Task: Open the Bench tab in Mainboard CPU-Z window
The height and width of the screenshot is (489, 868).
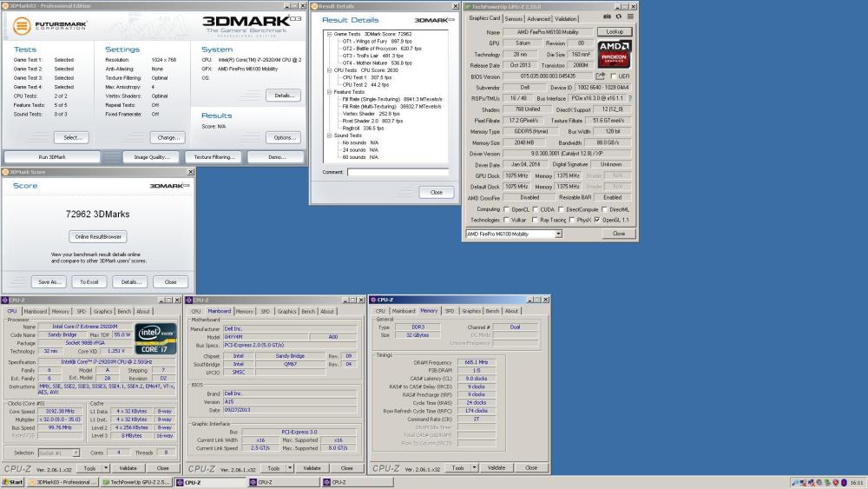Action: (308, 312)
